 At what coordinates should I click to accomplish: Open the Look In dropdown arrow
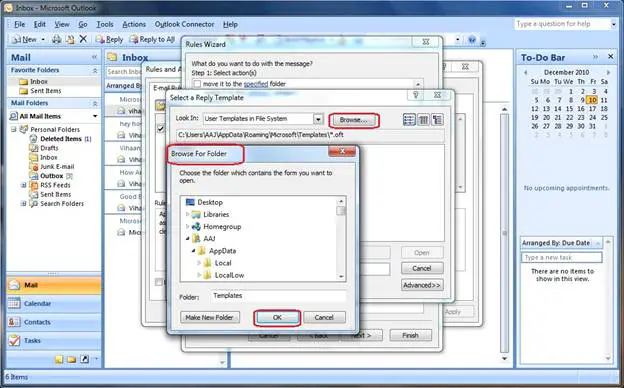318,119
